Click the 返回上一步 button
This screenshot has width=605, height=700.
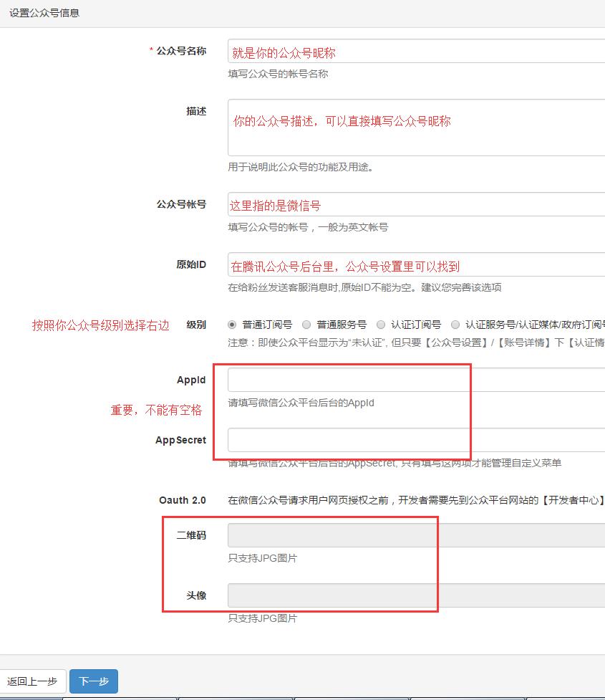pyautogui.click(x=33, y=681)
